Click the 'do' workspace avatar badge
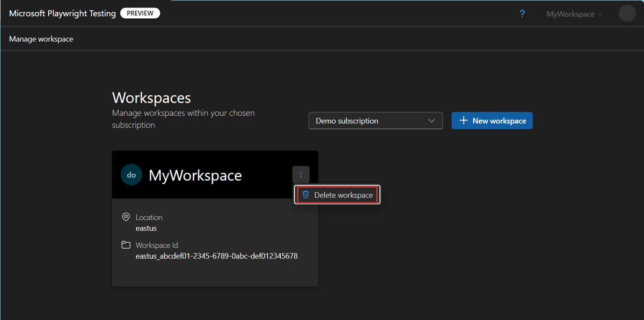 (x=131, y=175)
